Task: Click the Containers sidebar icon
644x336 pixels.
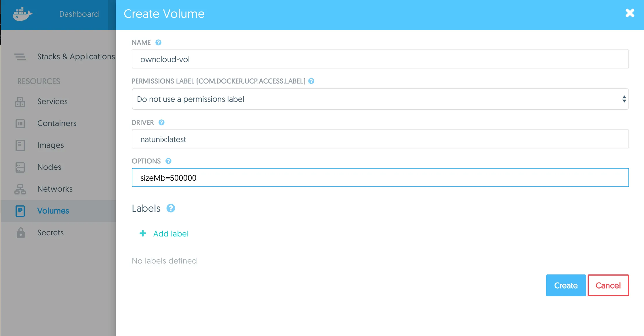Action: coord(20,123)
